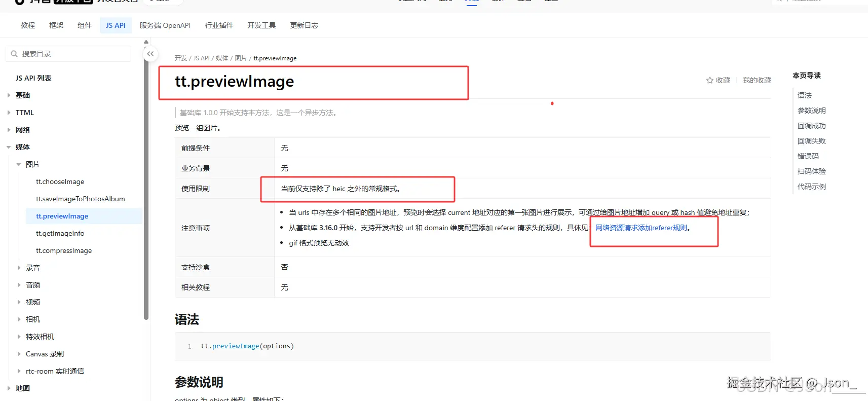Expand the 网络 tree section
Screen dimensions: 868x401
(x=9, y=130)
